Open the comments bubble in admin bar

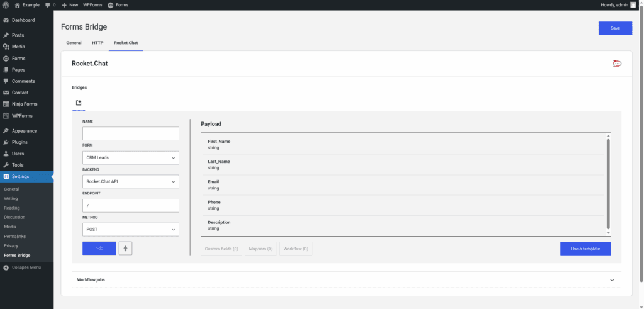pos(50,5)
